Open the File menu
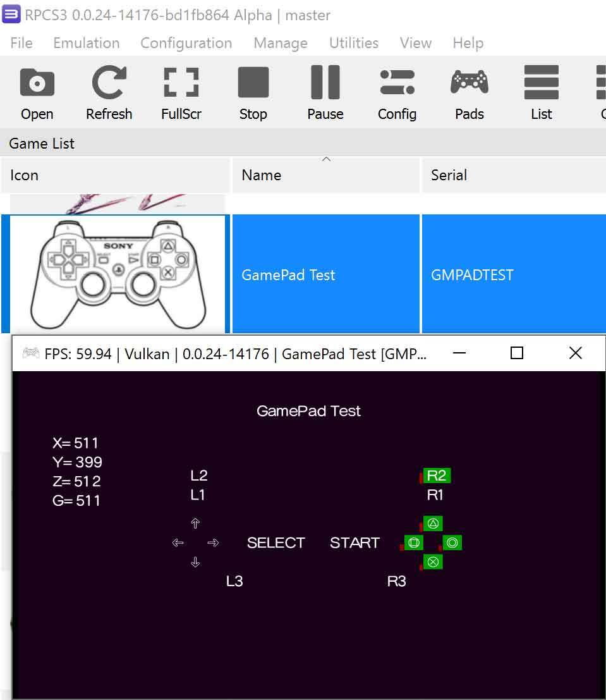This screenshot has height=700, width=606. point(21,43)
